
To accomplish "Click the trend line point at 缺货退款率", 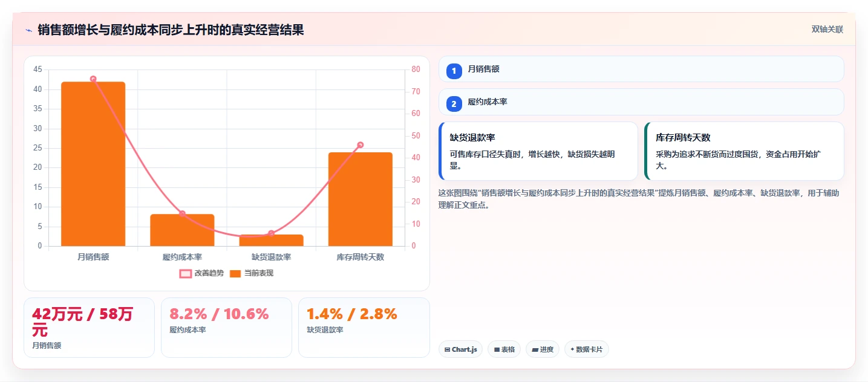I will pyautogui.click(x=271, y=233).
